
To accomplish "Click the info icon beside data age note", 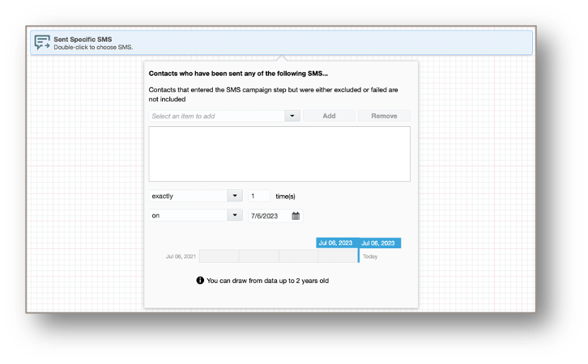I will (x=200, y=280).
